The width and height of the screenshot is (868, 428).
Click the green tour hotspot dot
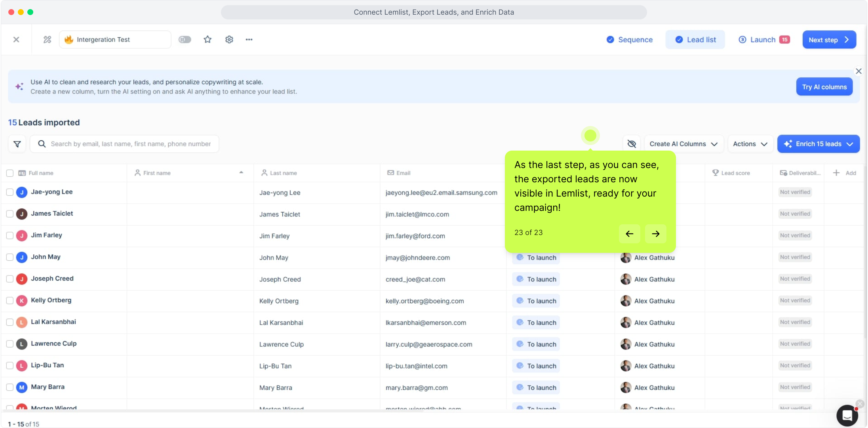click(590, 136)
